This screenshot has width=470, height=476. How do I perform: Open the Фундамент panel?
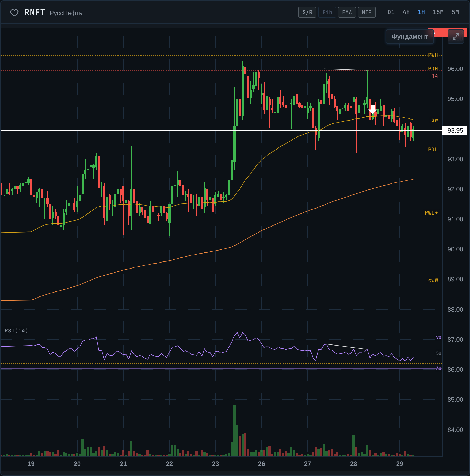(x=410, y=37)
